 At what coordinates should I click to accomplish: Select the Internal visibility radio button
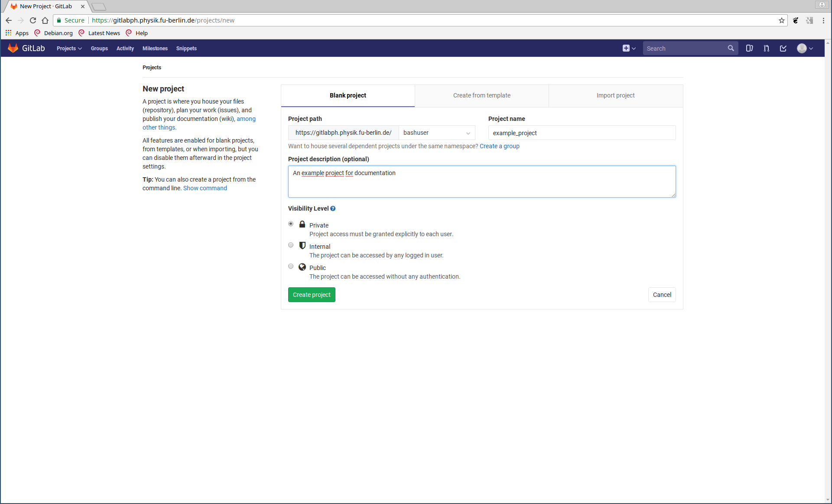[291, 245]
